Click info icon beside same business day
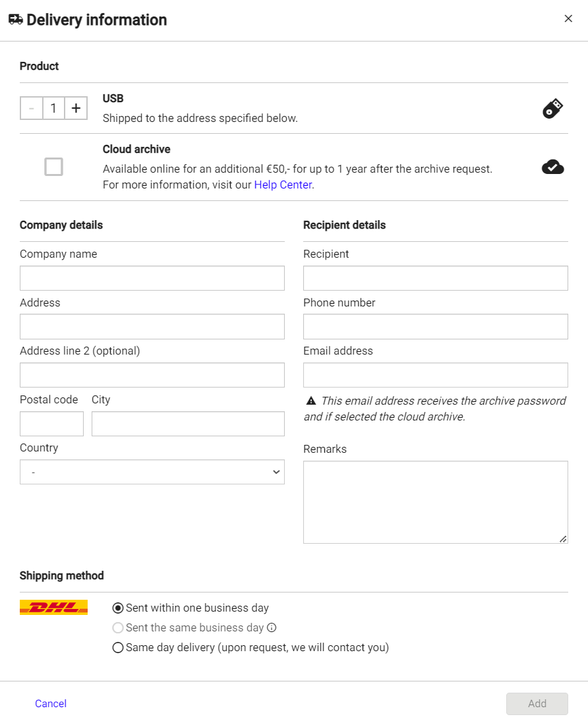The width and height of the screenshot is (588, 723). point(271,628)
